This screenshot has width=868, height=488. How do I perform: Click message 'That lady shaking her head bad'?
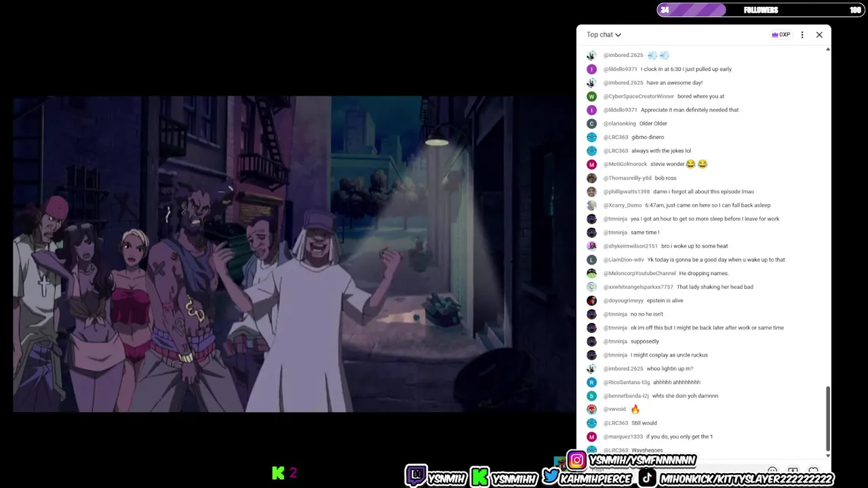coord(715,287)
